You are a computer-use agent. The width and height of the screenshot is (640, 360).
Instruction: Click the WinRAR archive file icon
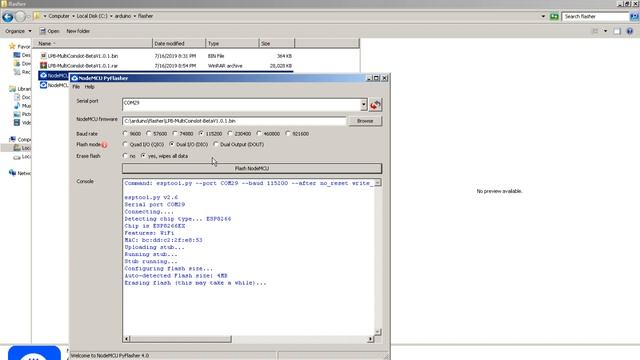pos(43,65)
